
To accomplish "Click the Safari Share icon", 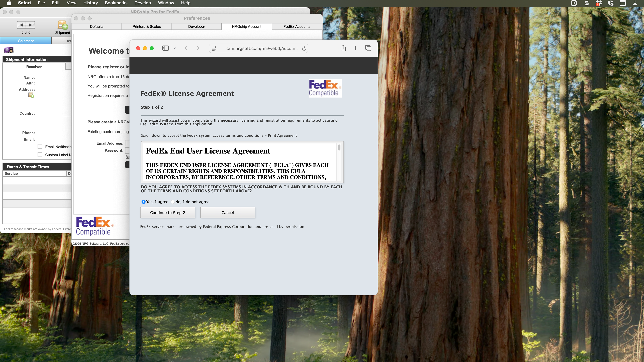I will [x=343, y=48].
